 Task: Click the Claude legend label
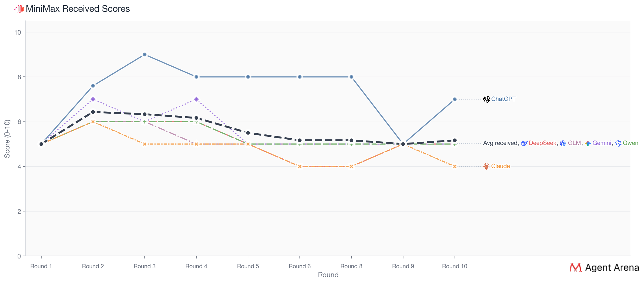pyautogui.click(x=500, y=166)
